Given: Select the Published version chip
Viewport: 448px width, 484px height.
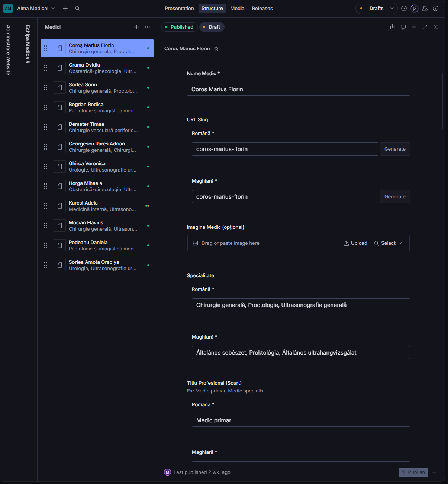Looking at the screenshot, I should pyautogui.click(x=179, y=27).
